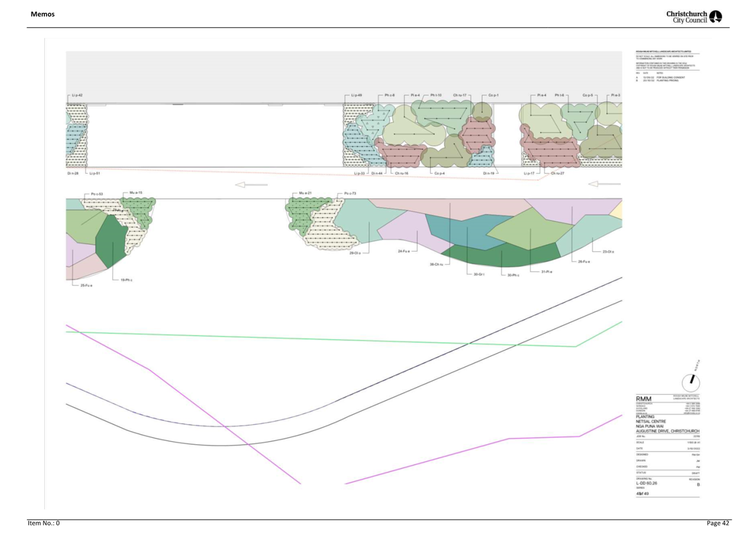Click 'AUGUSTINE DRIVE, CHRISTCHURCH' address text
This screenshot has height=535, width=756.
[667, 431]
